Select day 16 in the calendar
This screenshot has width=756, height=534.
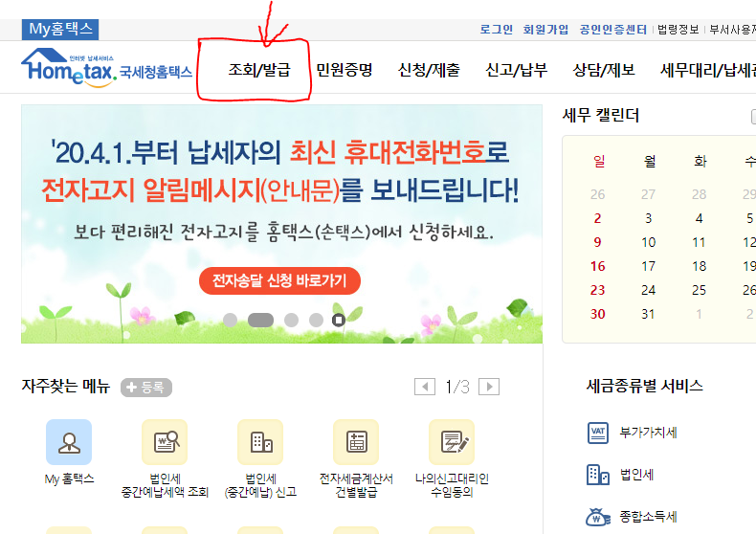[597, 266]
